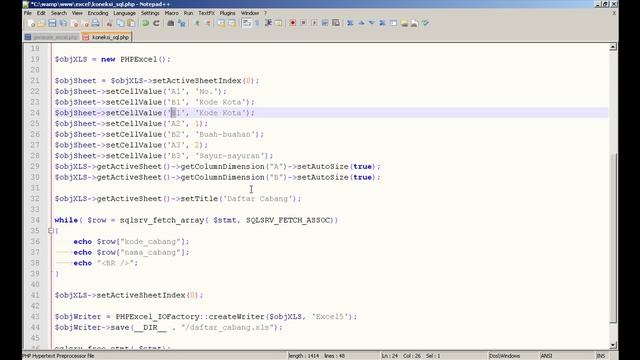Click the Copy toolbar icon

click(120, 23)
